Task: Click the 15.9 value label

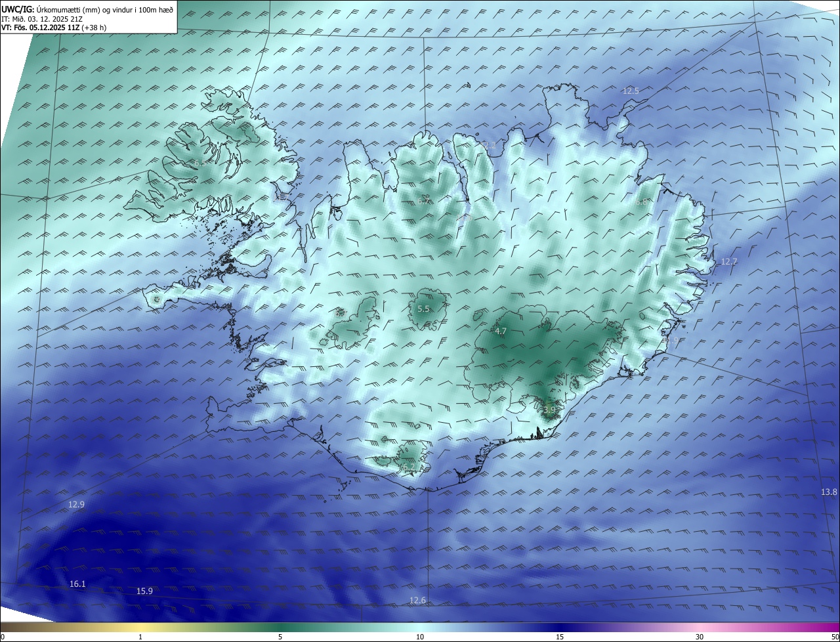Action: (x=144, y=591)
